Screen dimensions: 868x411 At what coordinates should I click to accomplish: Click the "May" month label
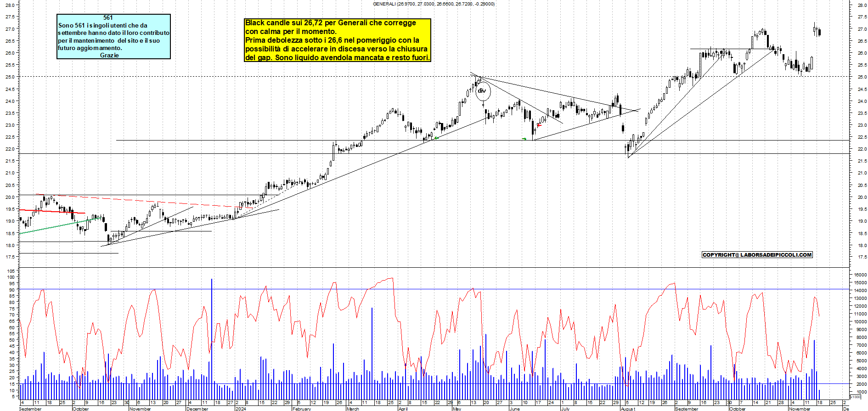pos(457,409)
